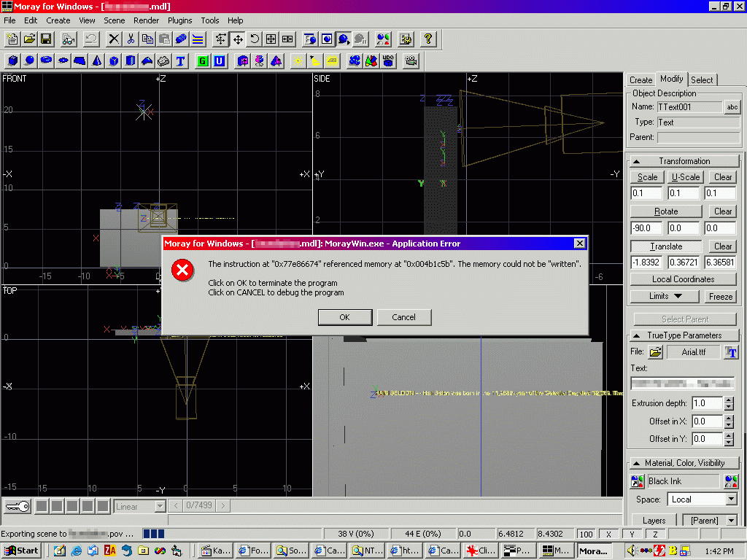Open font file browse folder icon
The height and width of the screenshot is (560, 747).
[656, 352]
